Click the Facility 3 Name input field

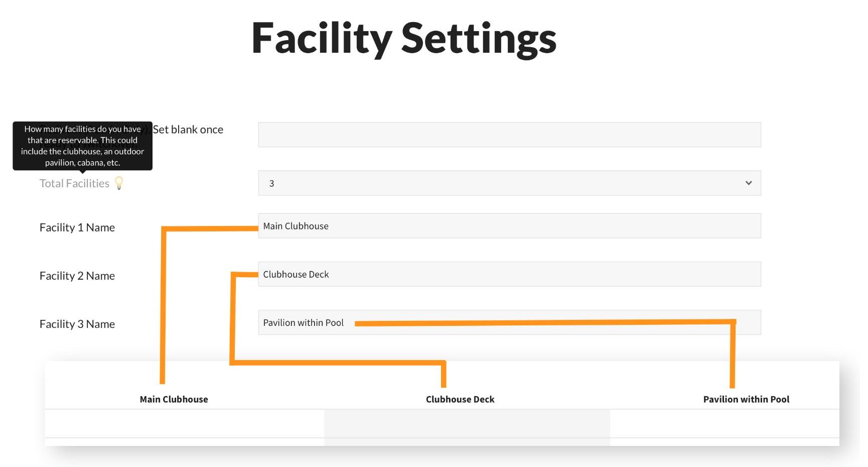(x=509, y=322)
